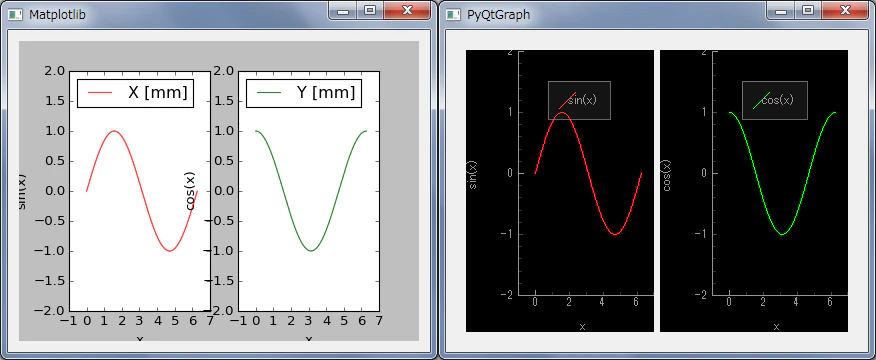Image resolution: width=876 pixels, height=360 pixels.
Task: Click the 'Matplotlib' window title text
Action: pos(58,14)
